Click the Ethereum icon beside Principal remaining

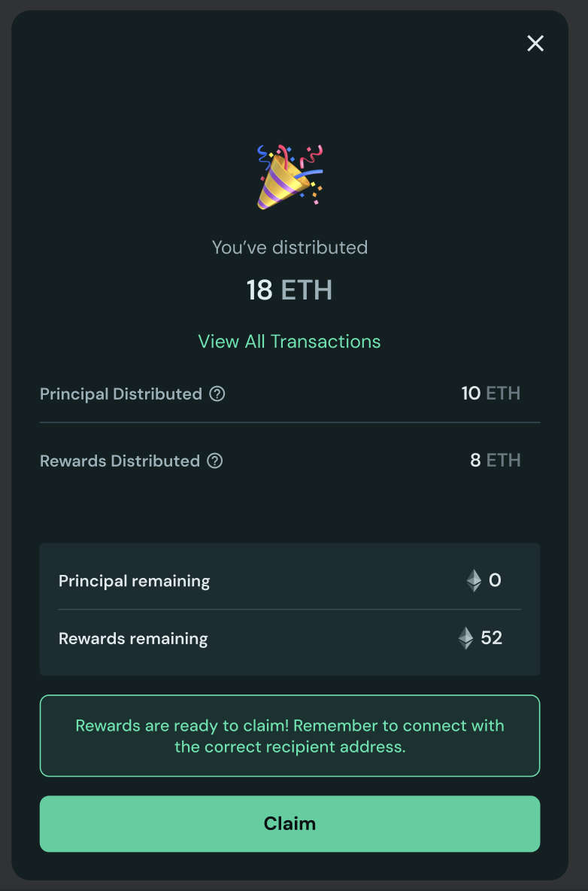coord(474,580)
